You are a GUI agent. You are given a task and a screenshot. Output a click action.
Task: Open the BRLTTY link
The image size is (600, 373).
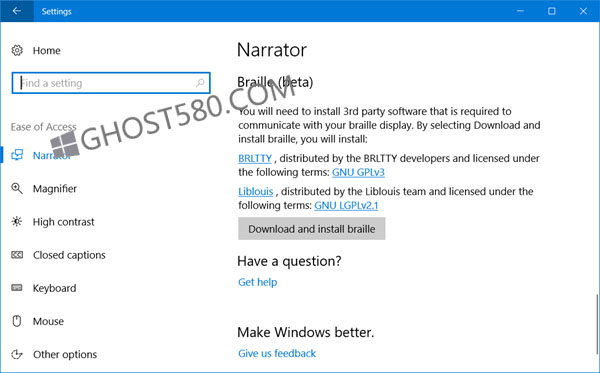click(255, 158)
